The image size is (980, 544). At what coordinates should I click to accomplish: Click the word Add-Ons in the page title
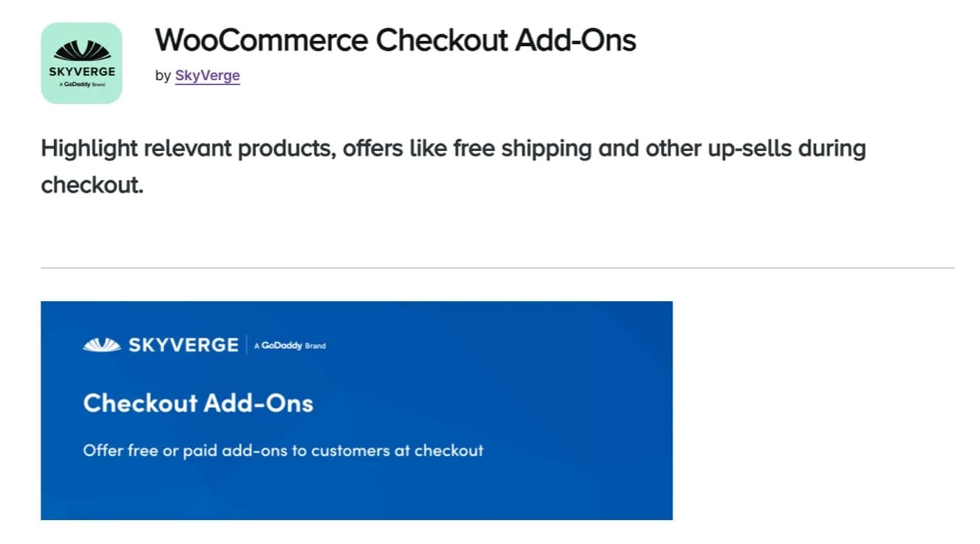575,39
